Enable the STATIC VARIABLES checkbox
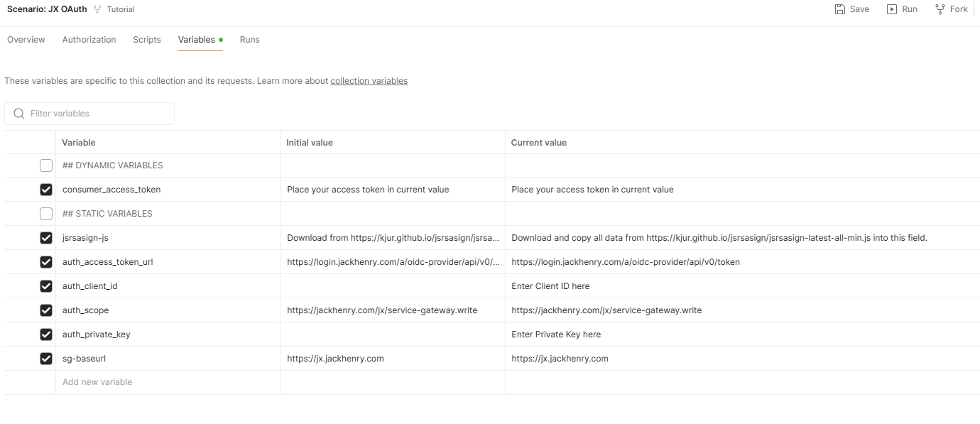This screenshot has width=980, height=424. coord(46,213)
